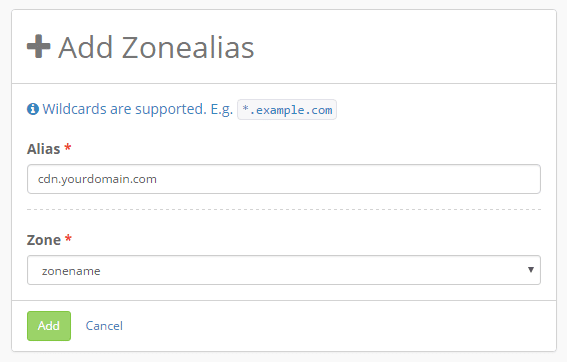The width and height of the screenshot is (567, 362).
Task: Click the Add Zonealias heading text
Action: pos(156,47)
